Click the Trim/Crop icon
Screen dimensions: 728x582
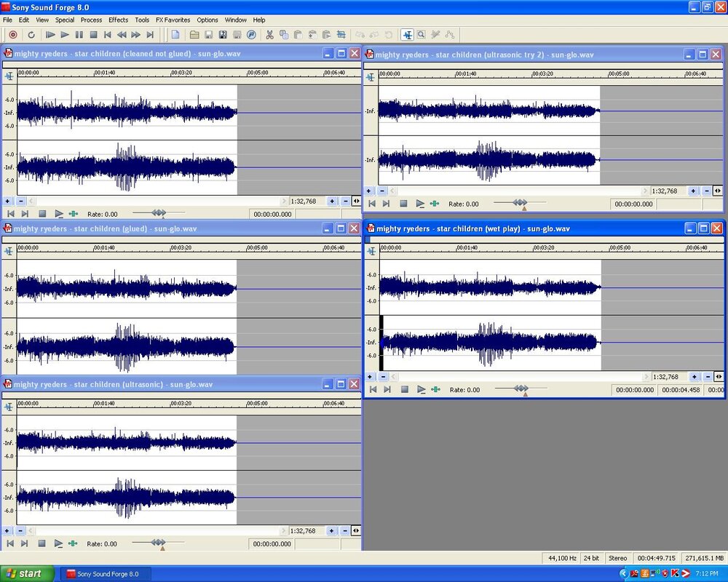click(x=341, y=35)
